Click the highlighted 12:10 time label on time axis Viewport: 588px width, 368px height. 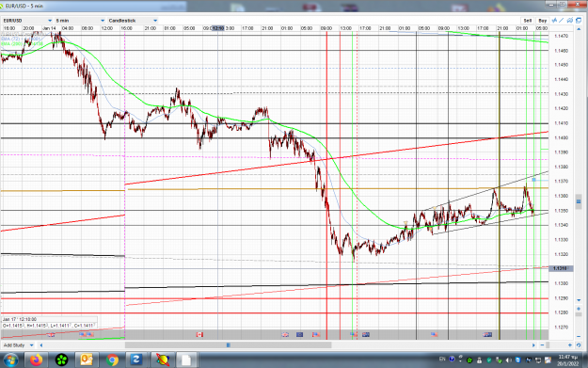tap(218, 28)
